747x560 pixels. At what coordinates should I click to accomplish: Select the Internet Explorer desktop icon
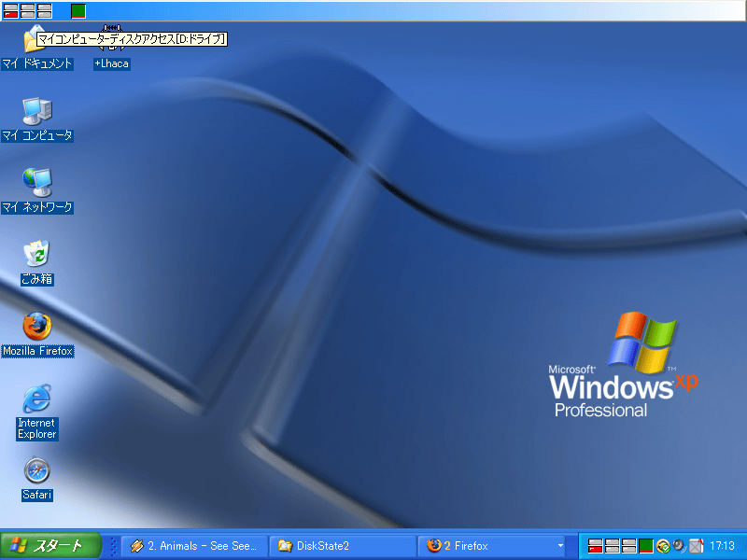[x=36, y=412]
